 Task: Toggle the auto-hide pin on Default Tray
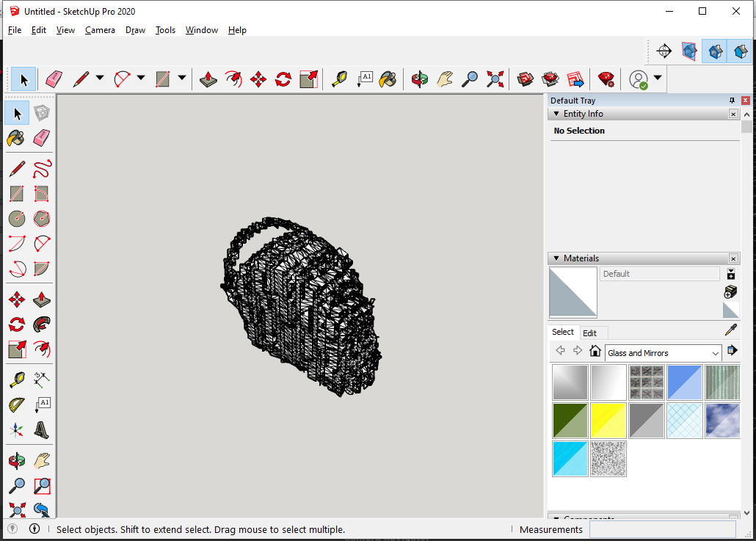point(732,101)
